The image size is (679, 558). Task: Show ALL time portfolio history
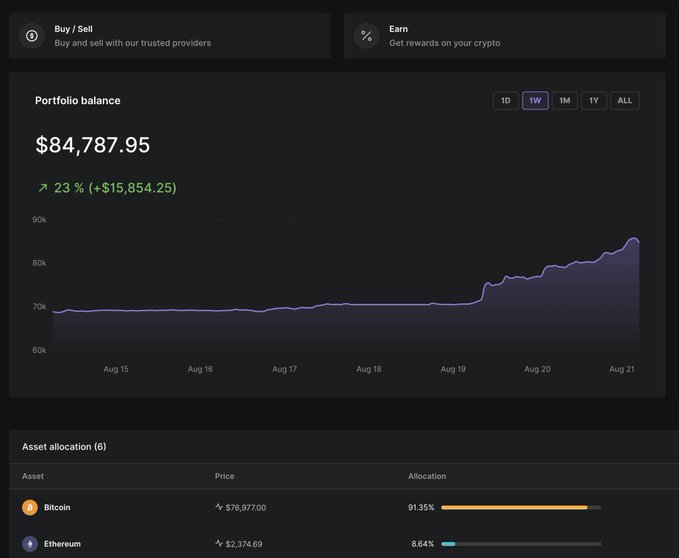pos(624,100)
